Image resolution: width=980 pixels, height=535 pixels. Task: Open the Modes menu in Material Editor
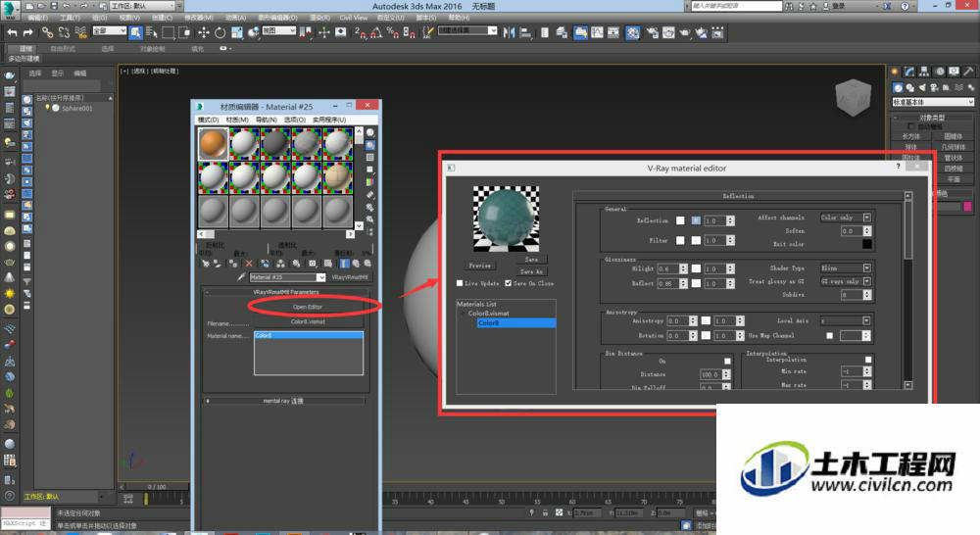tap(208, 120)
